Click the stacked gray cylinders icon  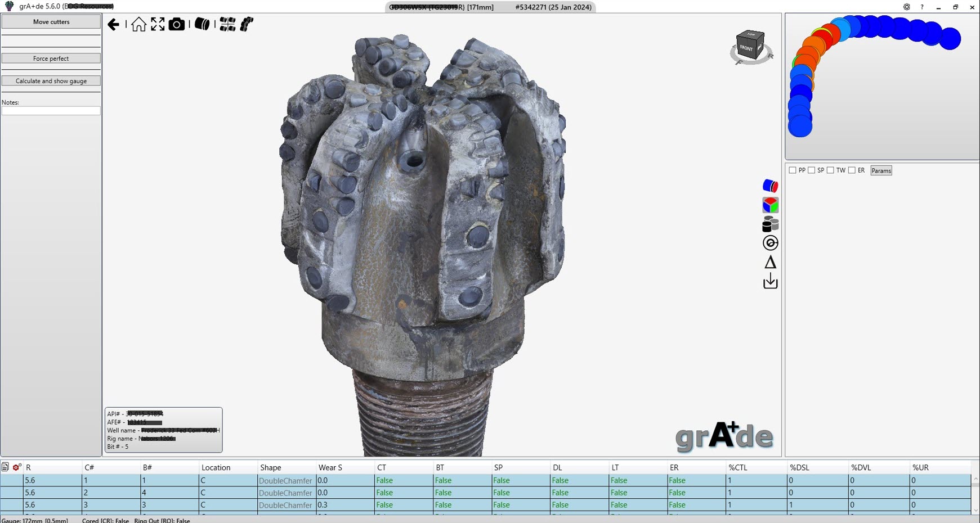coord(770,224)
